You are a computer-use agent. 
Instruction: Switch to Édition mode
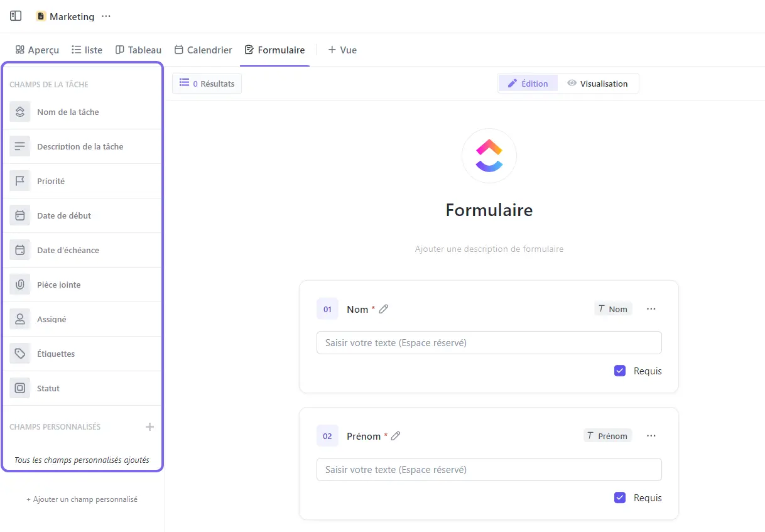pyautogui.click(x=528, y=84)
